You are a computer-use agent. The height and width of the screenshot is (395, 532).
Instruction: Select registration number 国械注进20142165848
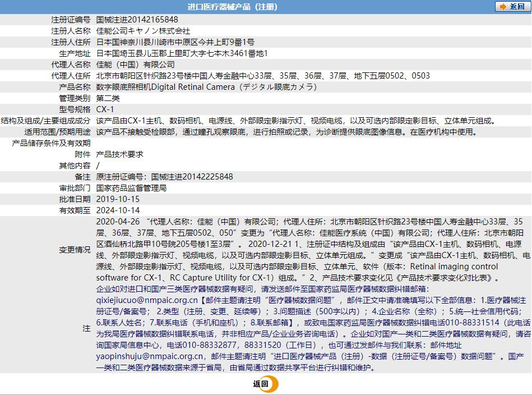click(137, 20)
